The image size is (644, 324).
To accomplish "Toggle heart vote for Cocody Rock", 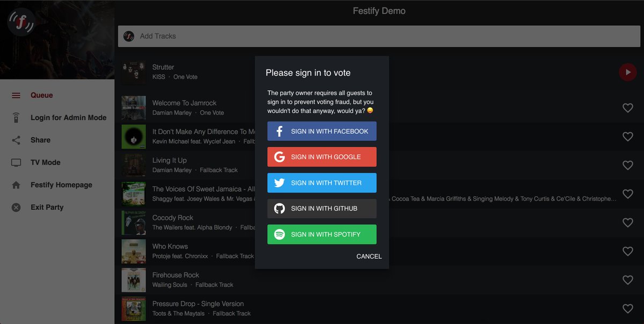I will click(x=628, y=222).
